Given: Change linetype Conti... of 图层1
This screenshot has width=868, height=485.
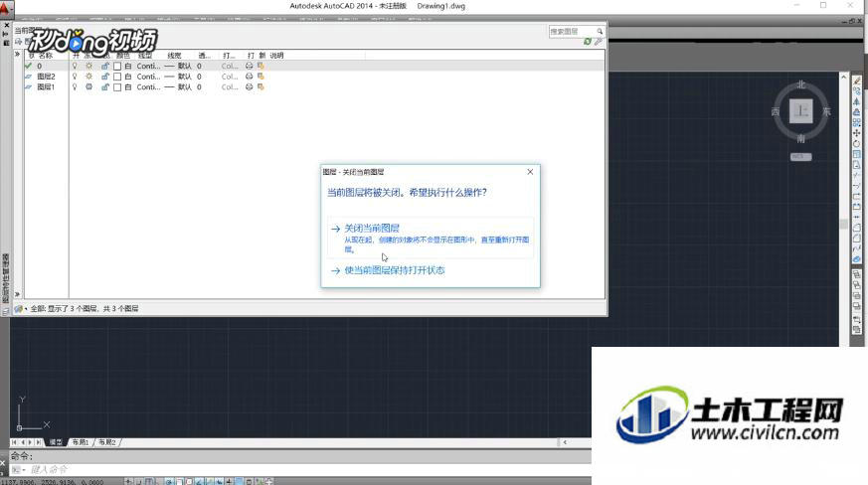Looking at the screenshot, I should point(148,86).
